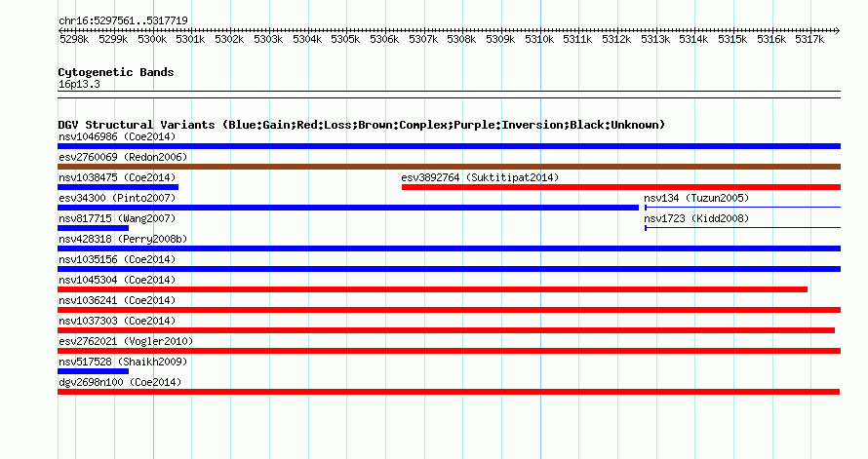868x459 pixels.
Task: Select the thin nsv1723 line feature
Action: click(x=743, y=228)
